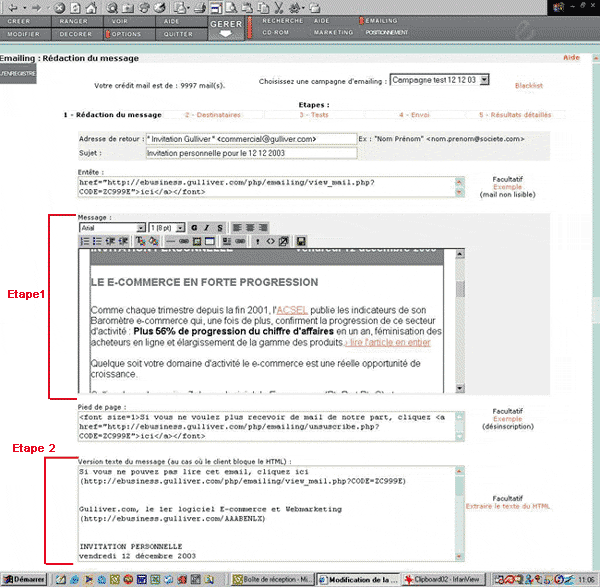
Task: Open the browser Search tool
Action: [x=112, y=7]
